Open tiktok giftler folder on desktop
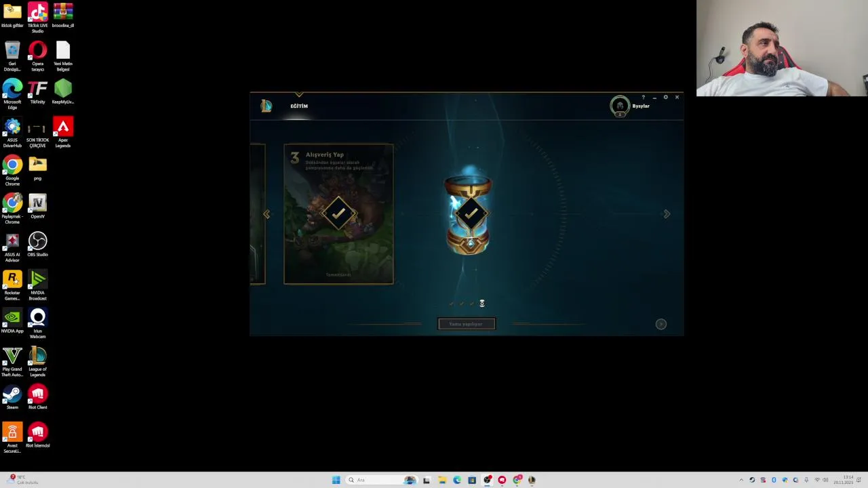 (12, 16)
